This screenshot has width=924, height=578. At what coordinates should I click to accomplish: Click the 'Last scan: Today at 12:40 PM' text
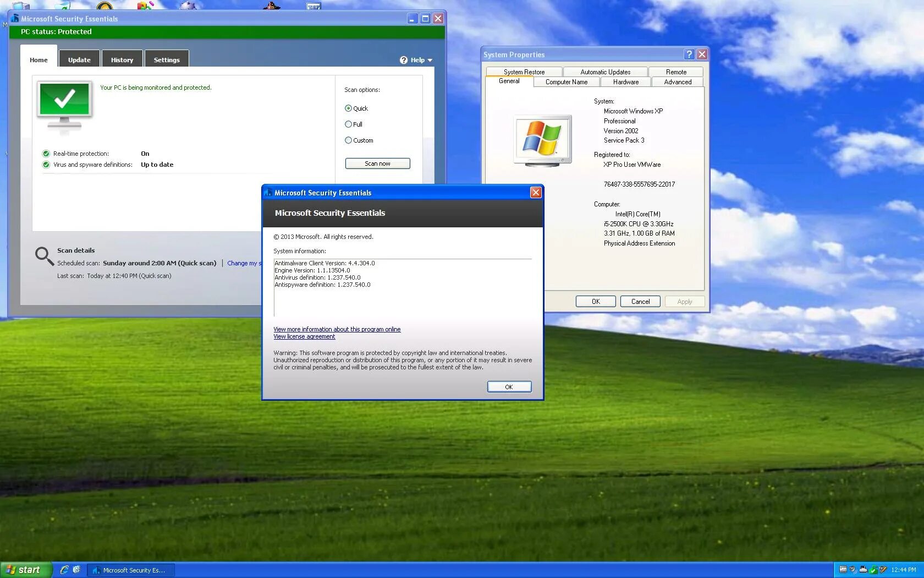(114, 276)
